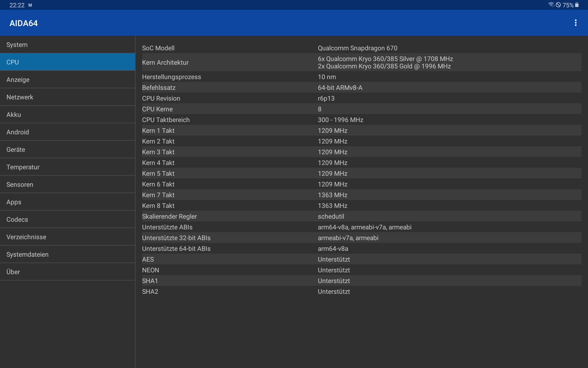Tap the Unterstützte 64-bit ABIs label
Viewport: 588px width, 368px height.
pos(176,249)
